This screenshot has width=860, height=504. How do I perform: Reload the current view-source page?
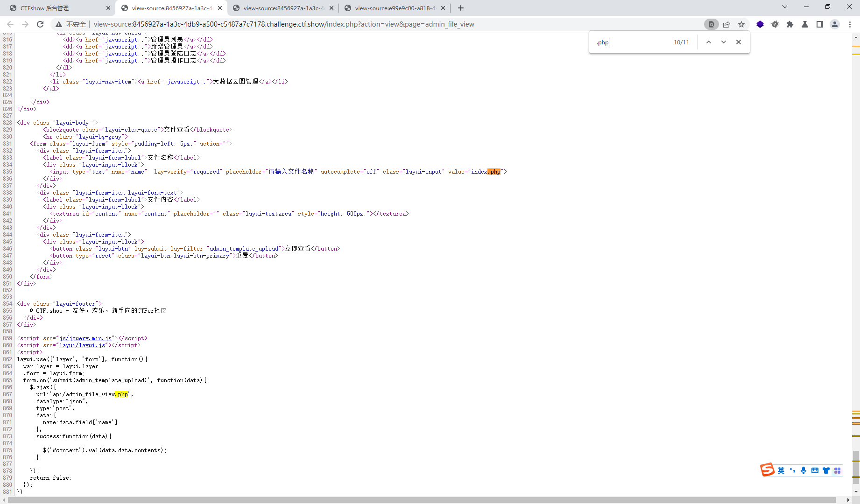[x=40, y=24]
